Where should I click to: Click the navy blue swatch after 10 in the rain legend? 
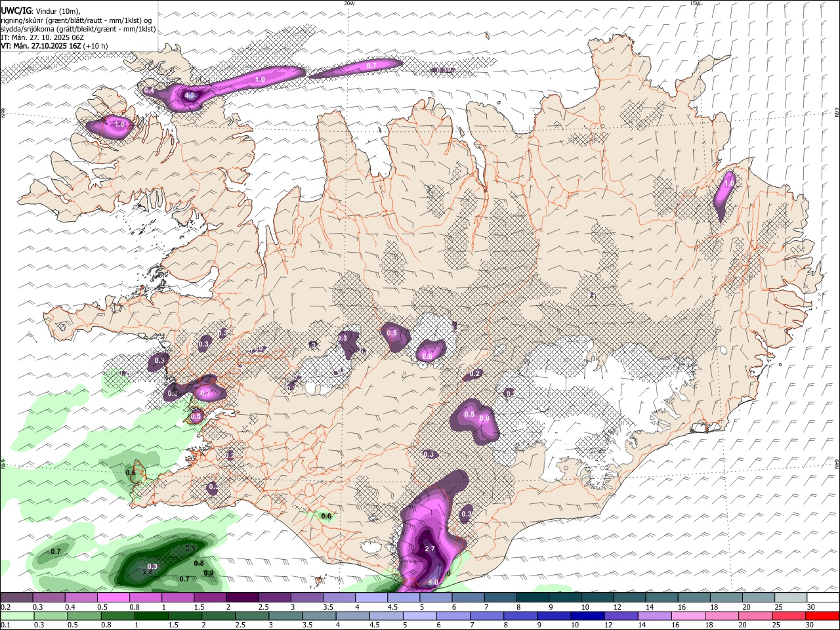tap(587, 616)
